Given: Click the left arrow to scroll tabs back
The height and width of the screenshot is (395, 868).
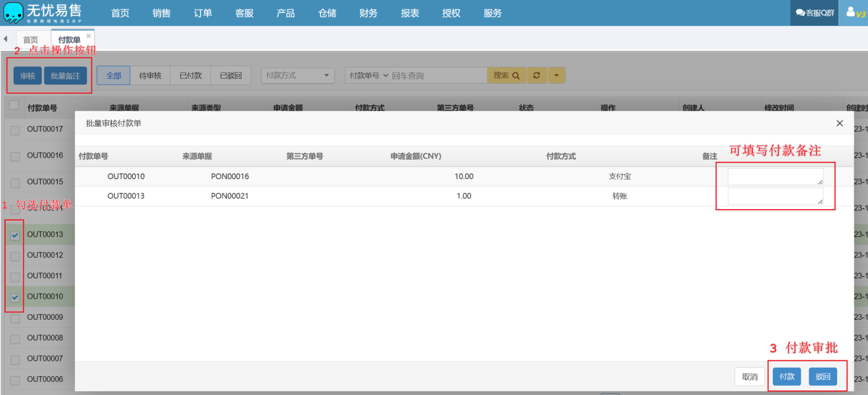Looking at the screenshot, I should coord(5,39).
